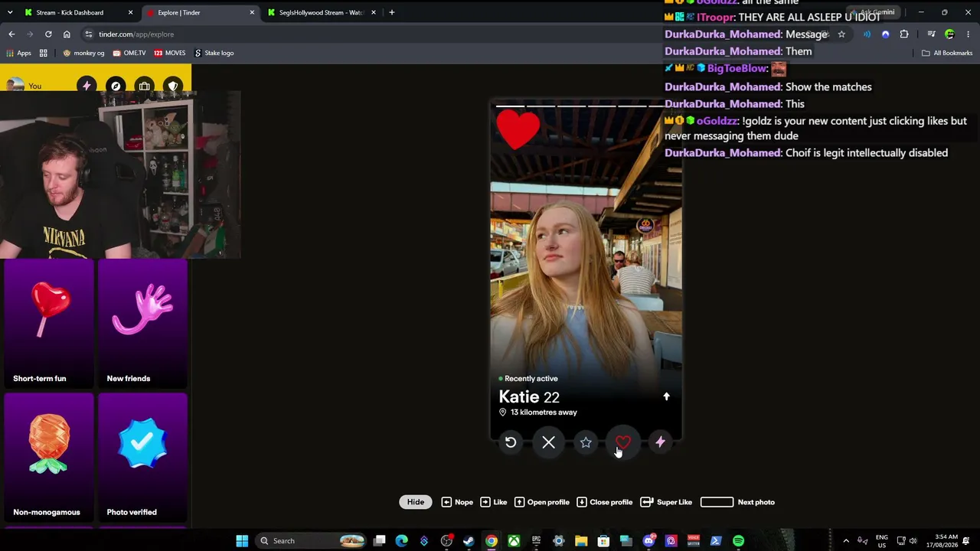Open the monkey og bookmark
Image resolution: width=980 pixels, height=551 pixels.
coord(83,53)
